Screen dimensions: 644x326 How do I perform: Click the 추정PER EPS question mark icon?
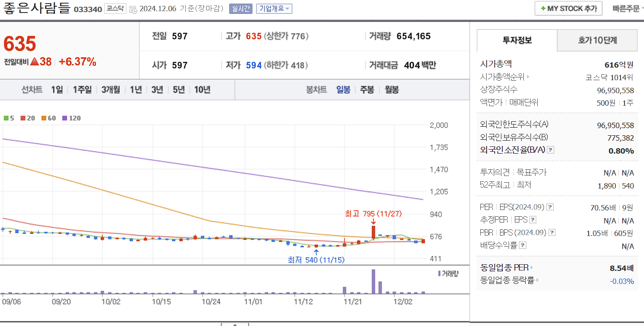tap(532, 220)
